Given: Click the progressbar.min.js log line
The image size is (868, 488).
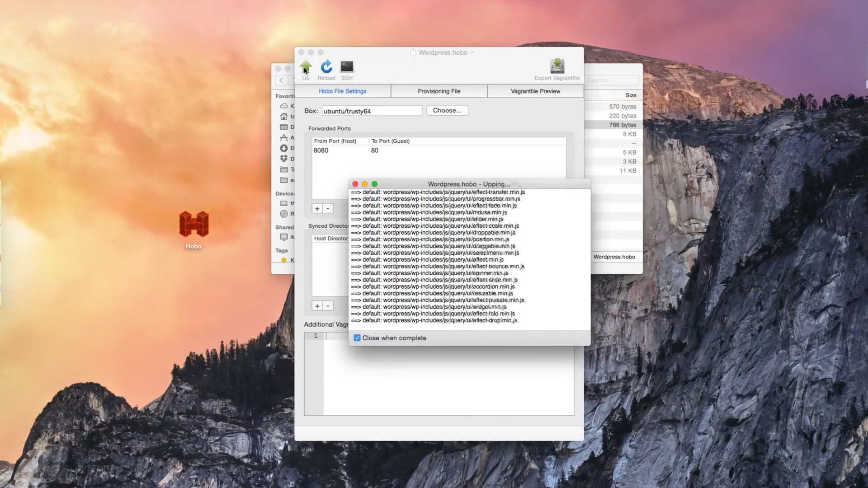Looking at the screenshot, I should pos(435,199).
